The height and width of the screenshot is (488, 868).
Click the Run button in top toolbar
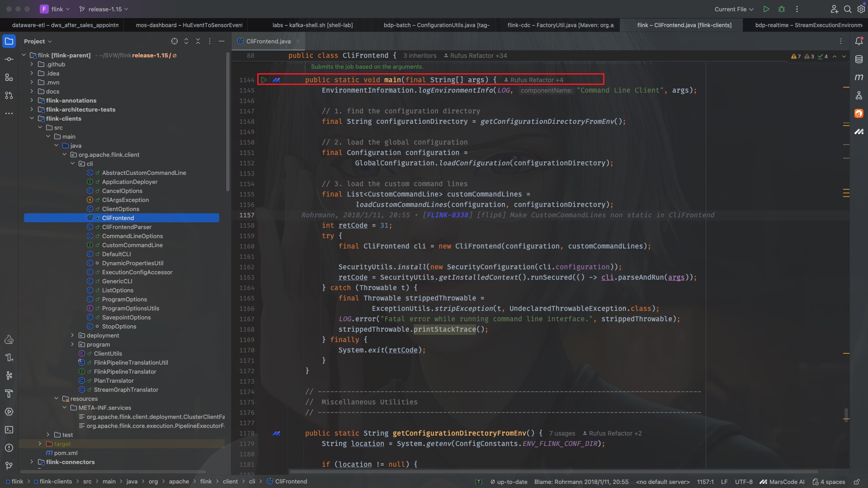click(x=766, y=9)
